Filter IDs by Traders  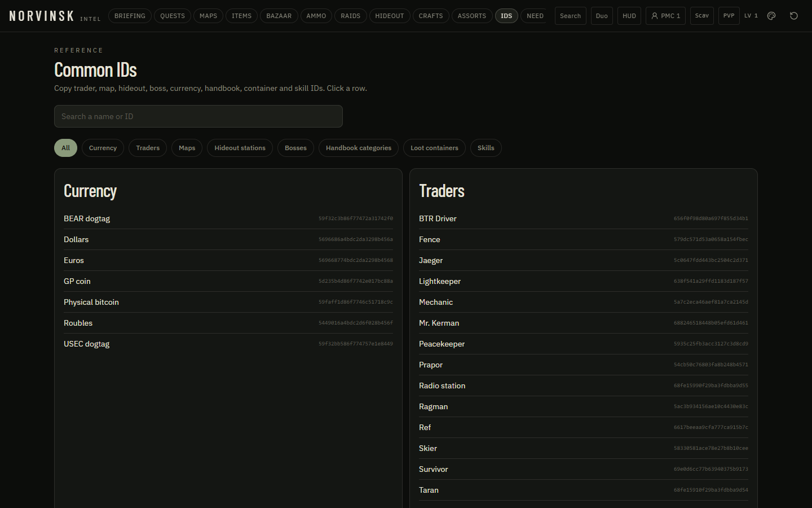click(x=148, y=148)
